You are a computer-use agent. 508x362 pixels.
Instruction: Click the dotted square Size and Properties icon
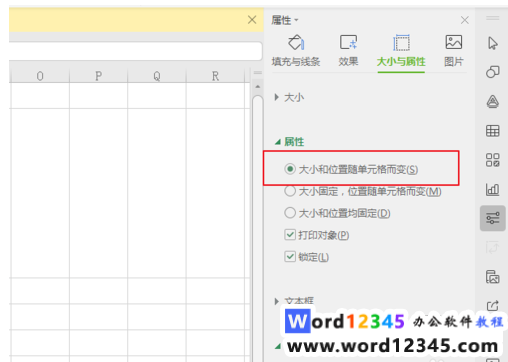click(401, 42)
